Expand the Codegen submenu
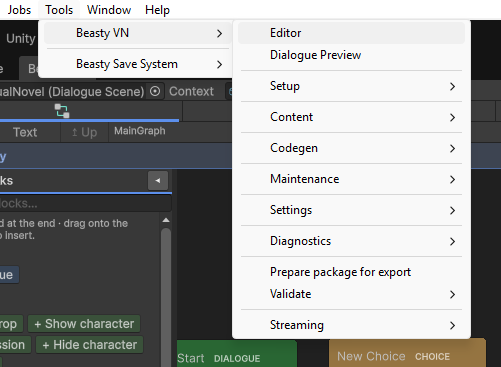Viewport: 501px width, 367px height. click(351, 148)
